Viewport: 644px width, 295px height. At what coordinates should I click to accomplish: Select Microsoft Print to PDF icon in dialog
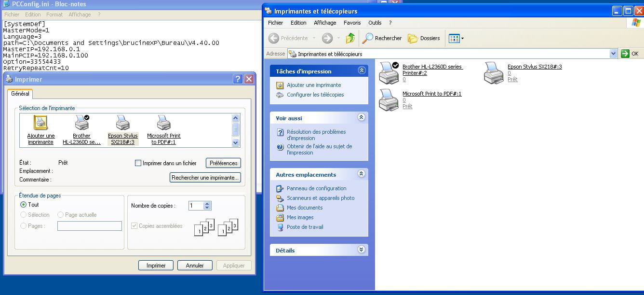point(164,123)
